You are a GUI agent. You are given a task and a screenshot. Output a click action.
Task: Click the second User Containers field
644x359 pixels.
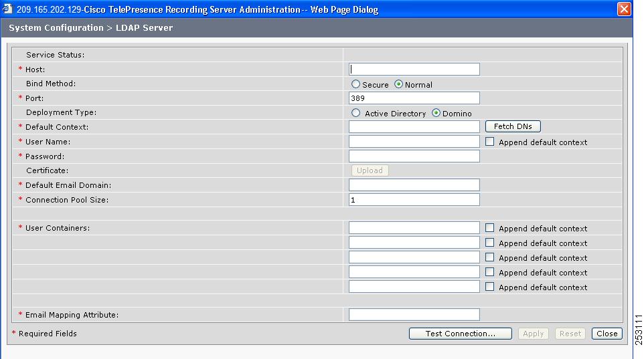[414, 243]
